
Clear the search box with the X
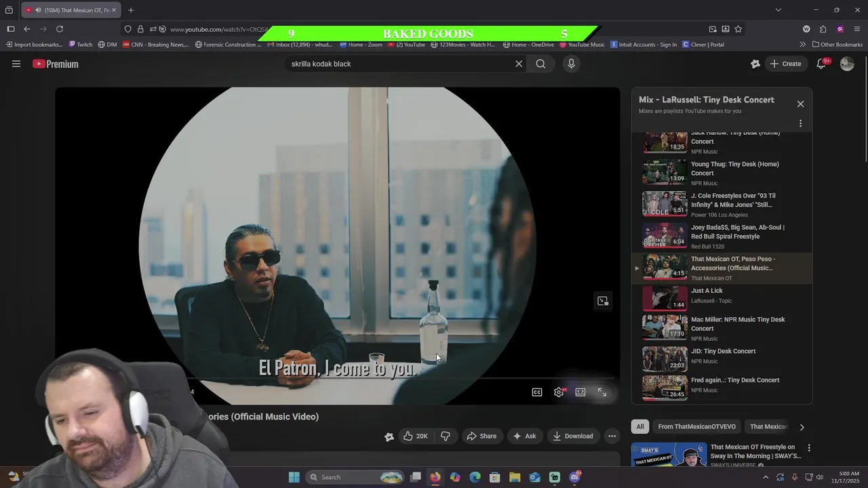(519, 64)
